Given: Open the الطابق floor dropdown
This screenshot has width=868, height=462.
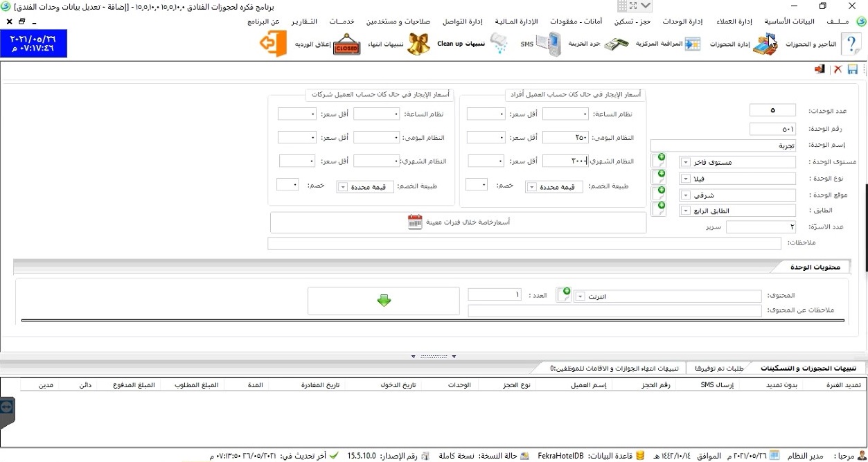Looking at the screenshot, I should 685,211.
